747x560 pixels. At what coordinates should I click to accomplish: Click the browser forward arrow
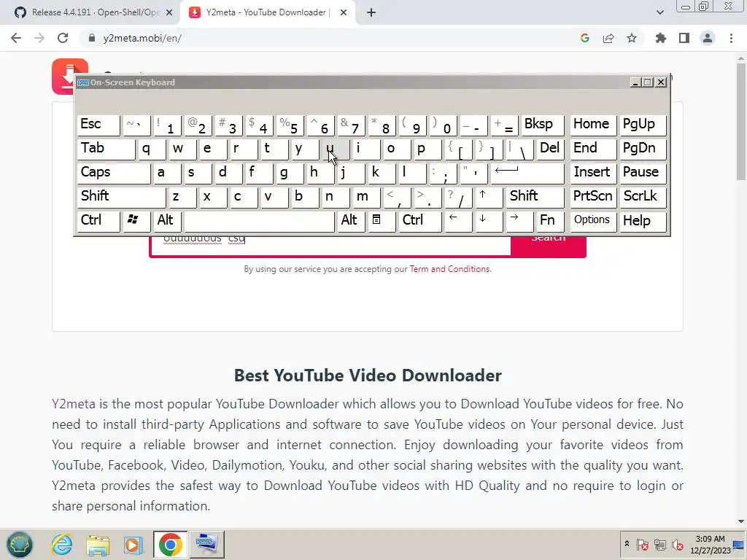[39, 38]
